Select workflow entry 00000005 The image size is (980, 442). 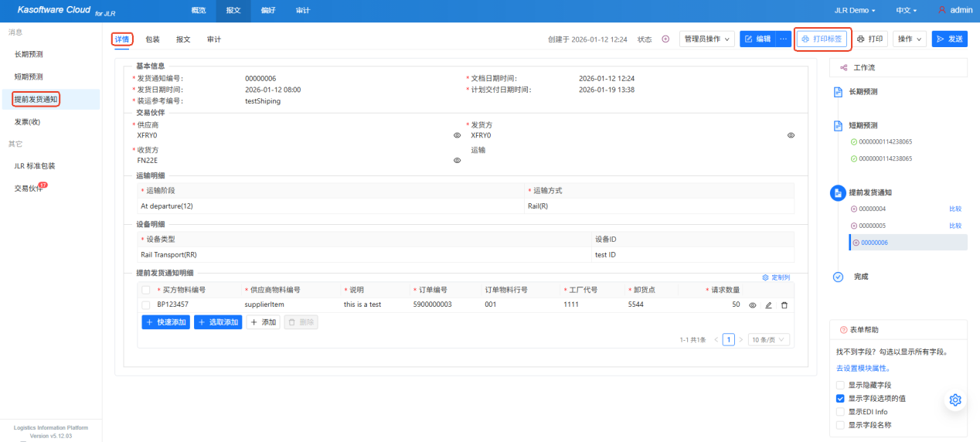point(873,226)
